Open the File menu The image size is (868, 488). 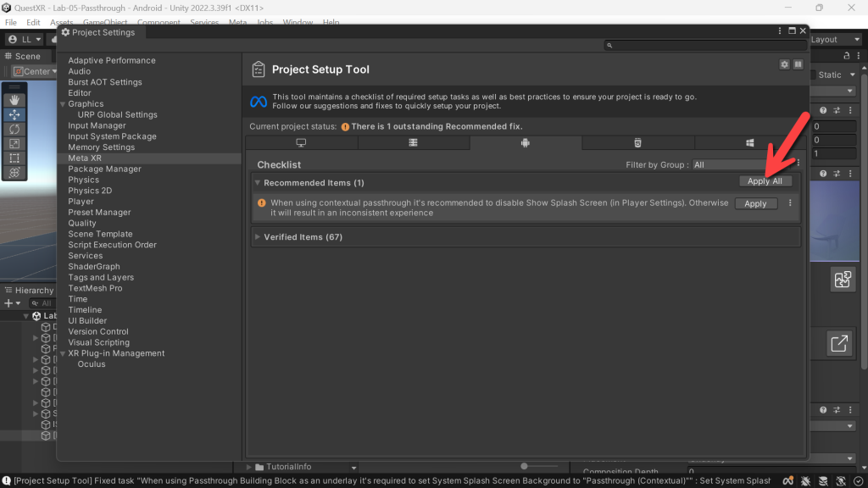click(10, 23)
